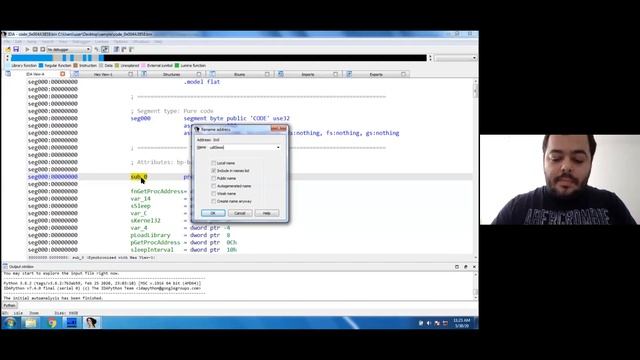Click the icon right of debugger dropdown

coord(97,49)
